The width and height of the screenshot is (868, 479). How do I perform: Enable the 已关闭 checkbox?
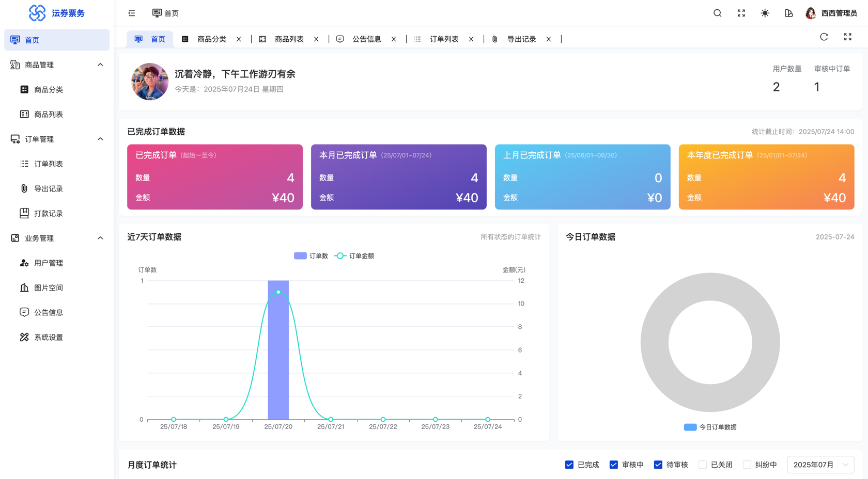(702, 465)
